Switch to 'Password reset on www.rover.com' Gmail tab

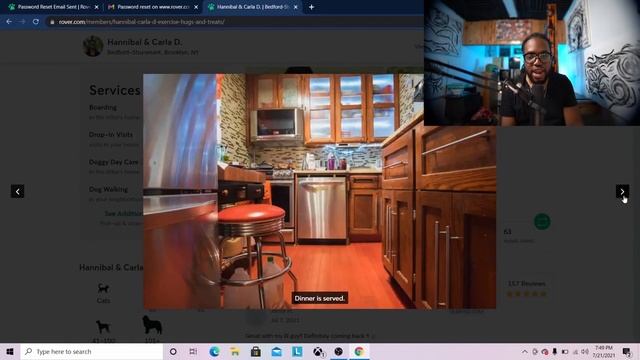point(153,7)
